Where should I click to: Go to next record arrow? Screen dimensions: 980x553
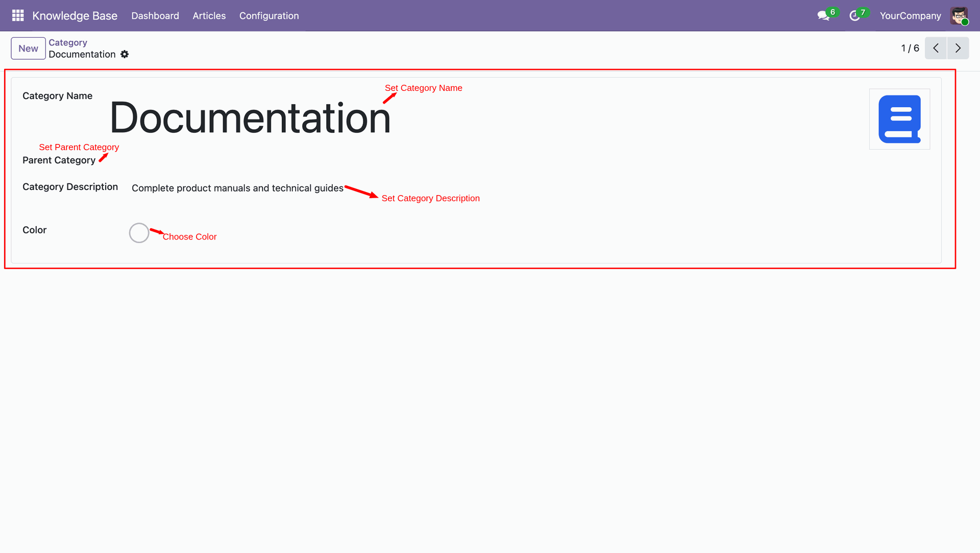[x=958, y=49]
